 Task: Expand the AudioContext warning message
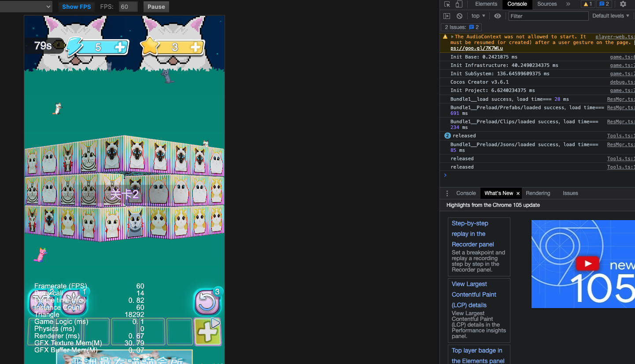click(x=452, y=37)
